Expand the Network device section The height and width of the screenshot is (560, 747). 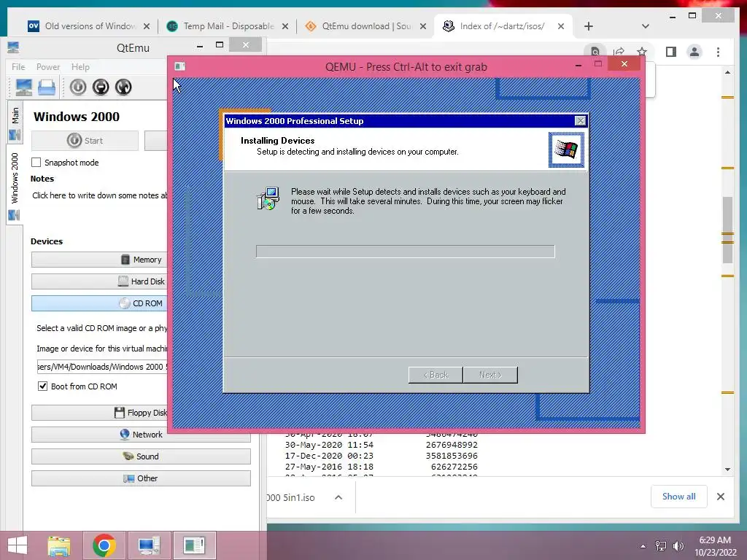[x=141, y=435]
